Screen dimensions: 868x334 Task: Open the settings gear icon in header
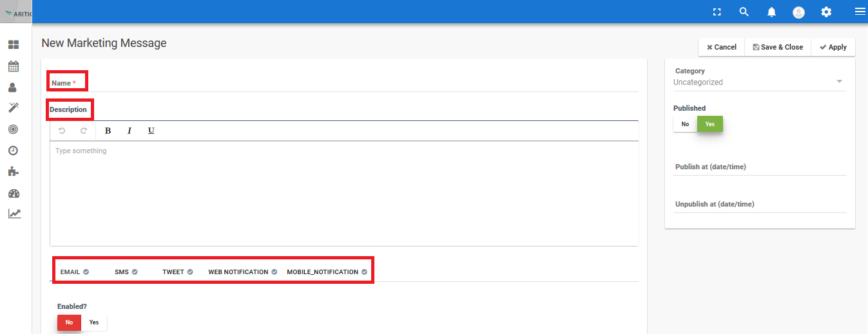pyautogui.click(x=826, y=12)
